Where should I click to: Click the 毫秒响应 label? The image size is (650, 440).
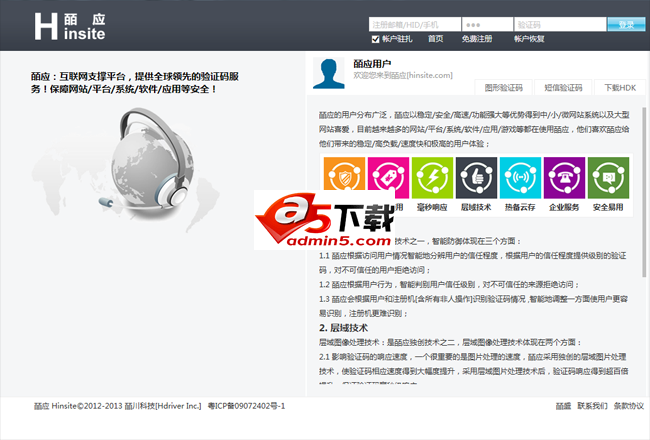[432, 207]
